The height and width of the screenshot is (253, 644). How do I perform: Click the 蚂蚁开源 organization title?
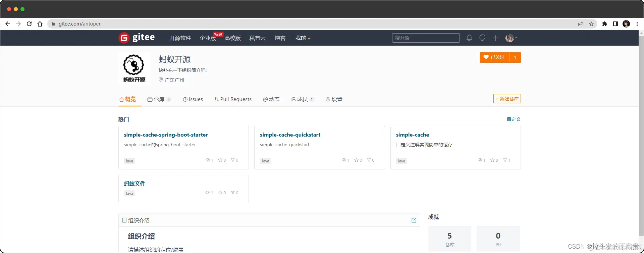click(x=174, y=59)
